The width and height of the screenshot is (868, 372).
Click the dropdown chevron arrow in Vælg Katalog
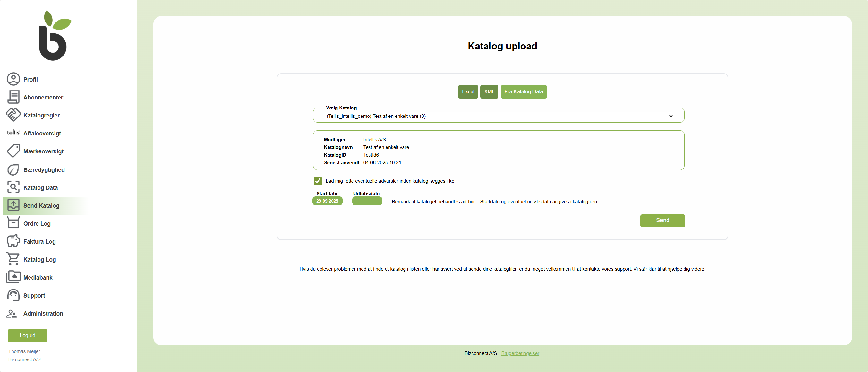coord(670,116)
